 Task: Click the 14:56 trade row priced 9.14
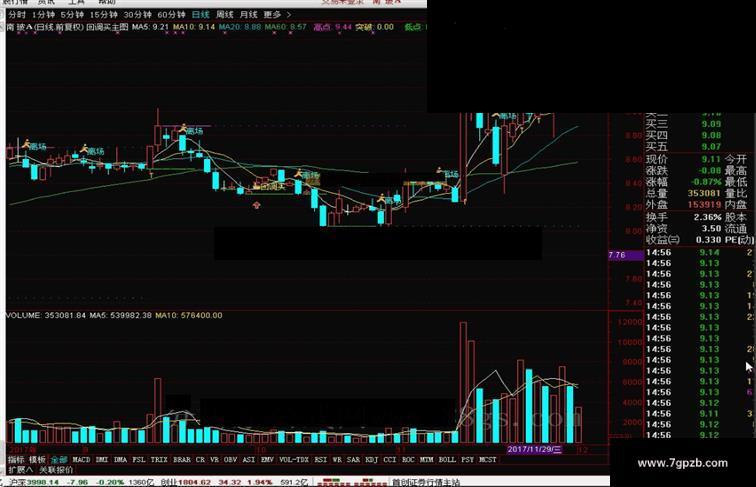coord(699,253)
